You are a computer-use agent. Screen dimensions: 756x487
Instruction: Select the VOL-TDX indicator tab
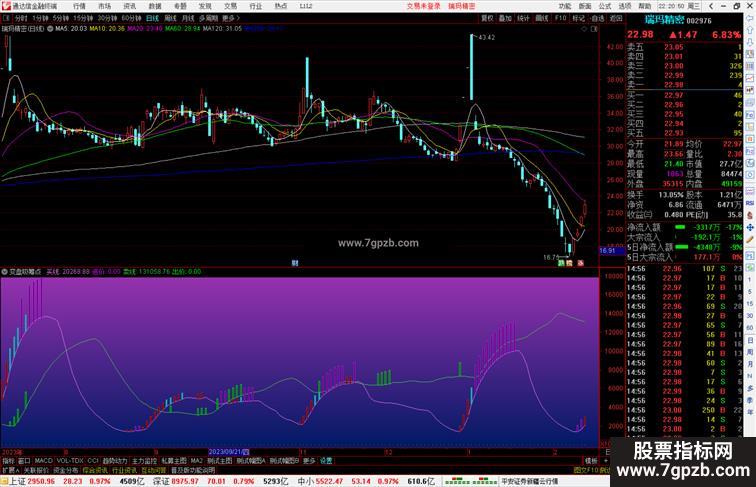click(x=70, y=461)
